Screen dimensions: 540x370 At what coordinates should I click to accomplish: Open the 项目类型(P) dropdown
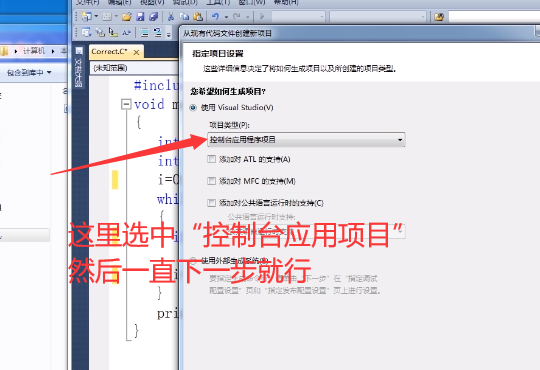tap(306, 140)
